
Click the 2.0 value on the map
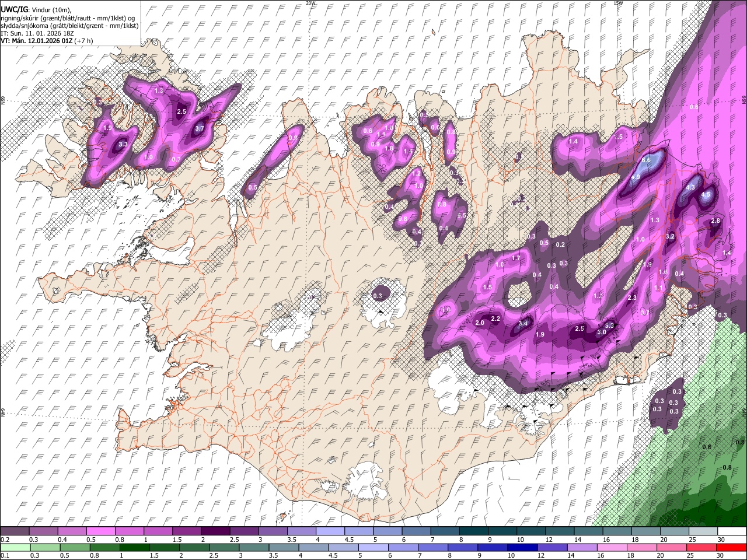480,323
